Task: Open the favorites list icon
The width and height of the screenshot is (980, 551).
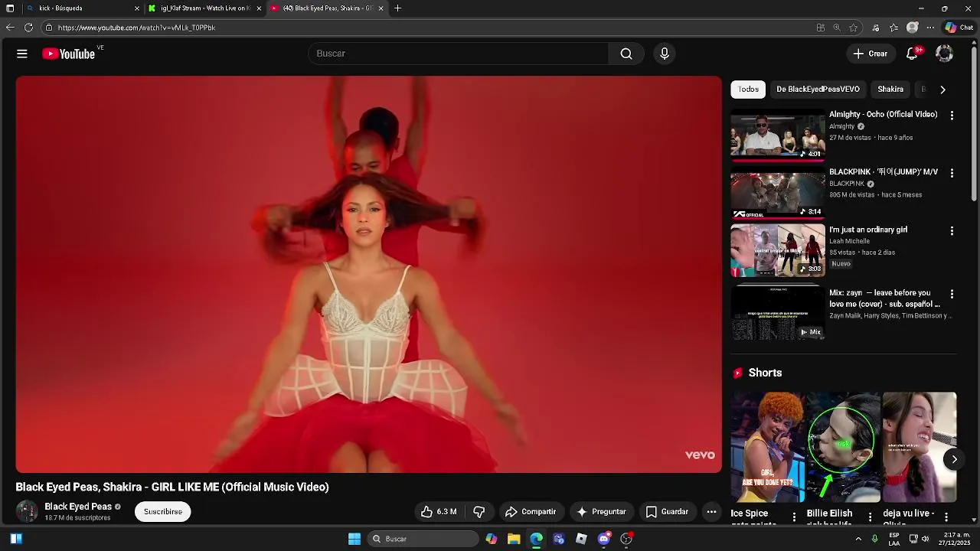Action: pyautogui.click(x=893, y=28)
